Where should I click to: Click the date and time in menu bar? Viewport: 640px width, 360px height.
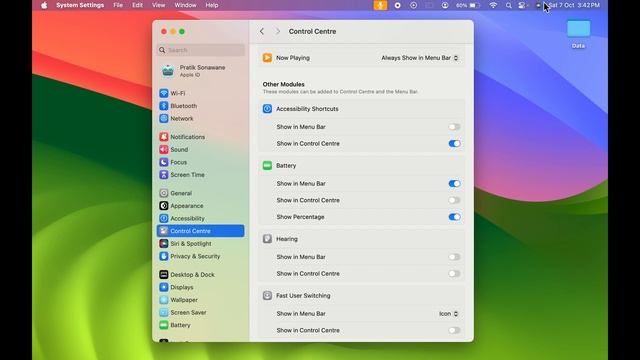pos(574,5)
